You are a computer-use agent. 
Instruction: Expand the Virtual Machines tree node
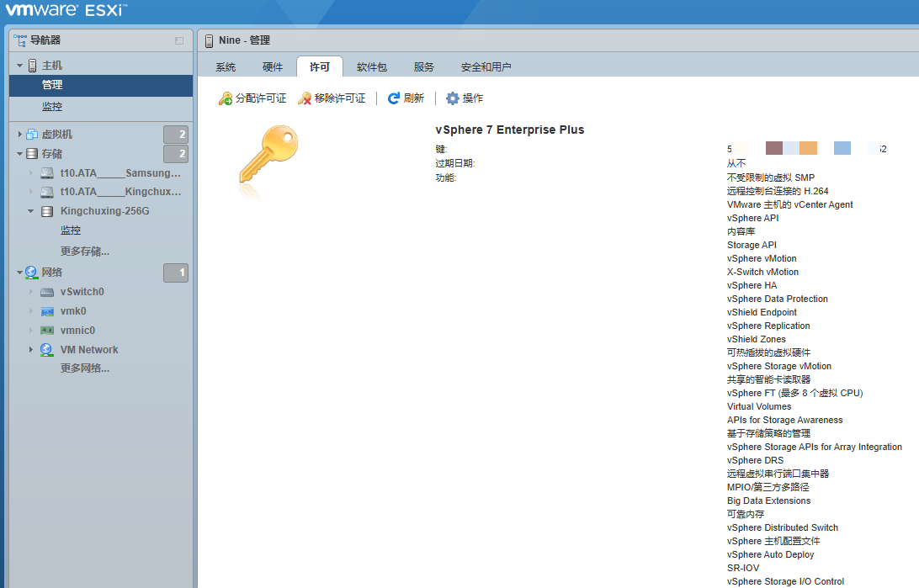[20, 134]
